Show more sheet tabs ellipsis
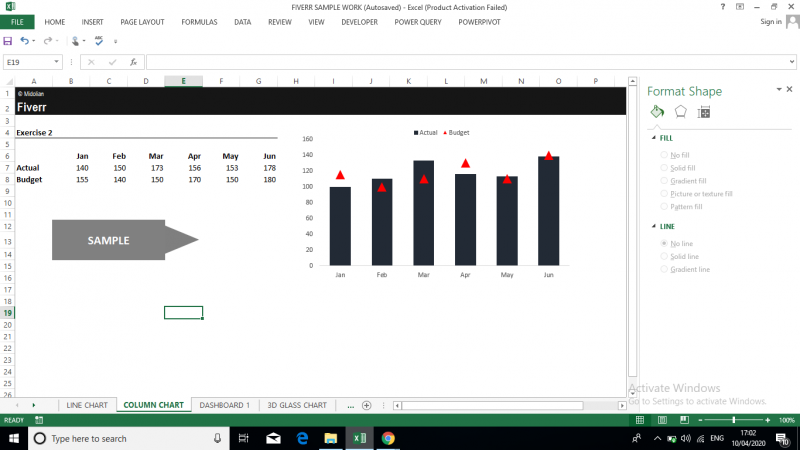The height and width of the screenshot is (450, 800). tap(351, 406)
